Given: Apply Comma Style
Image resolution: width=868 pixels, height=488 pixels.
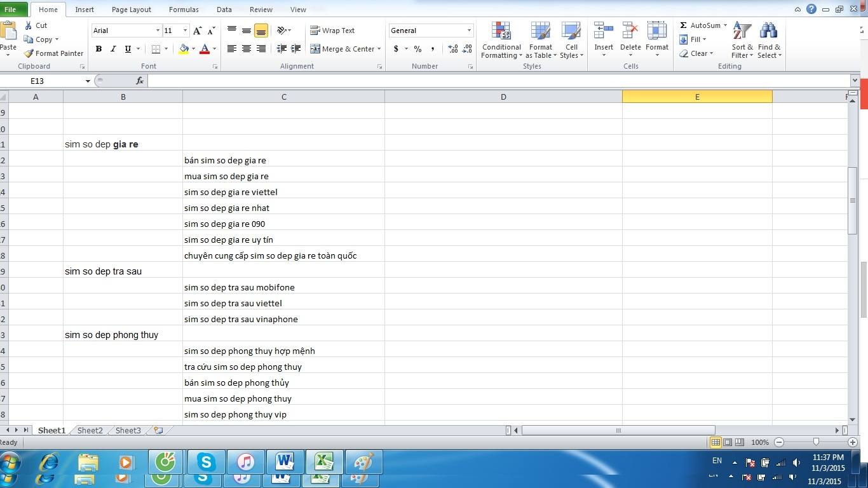Looking at the screenshot, I should click(x=433, y=49).
